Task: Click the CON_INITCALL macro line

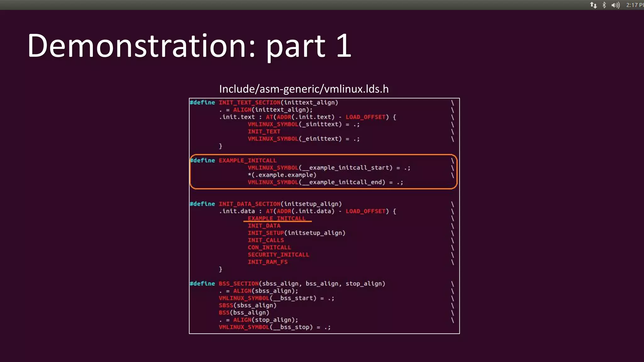Action: pyautogui.click(x=269, y=247)
